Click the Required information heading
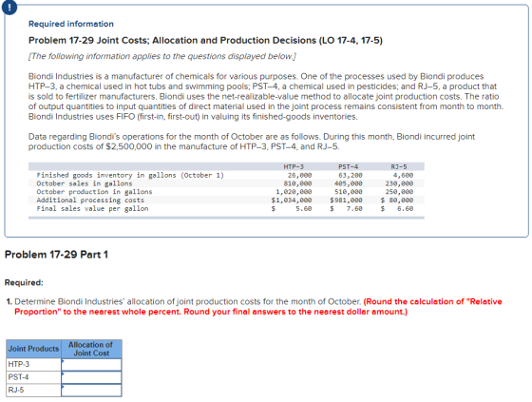This screenshot has width=532, height=402. point(71,24)
